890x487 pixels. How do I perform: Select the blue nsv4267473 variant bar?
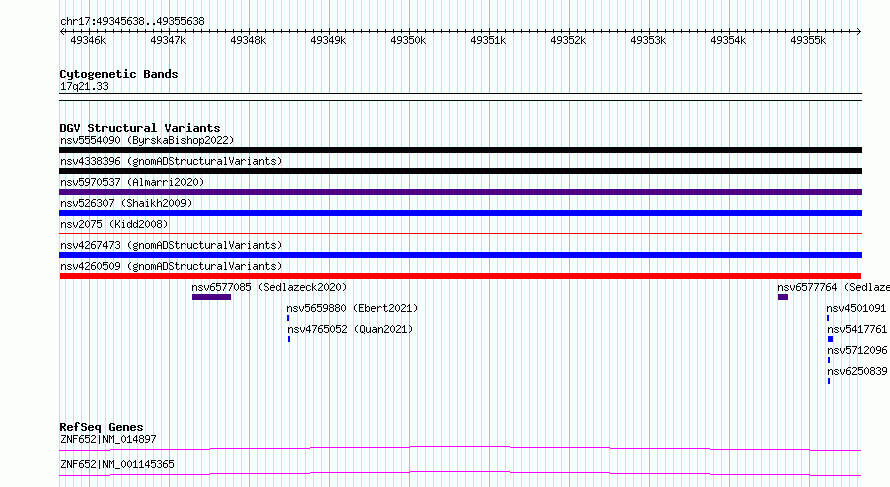460,255
